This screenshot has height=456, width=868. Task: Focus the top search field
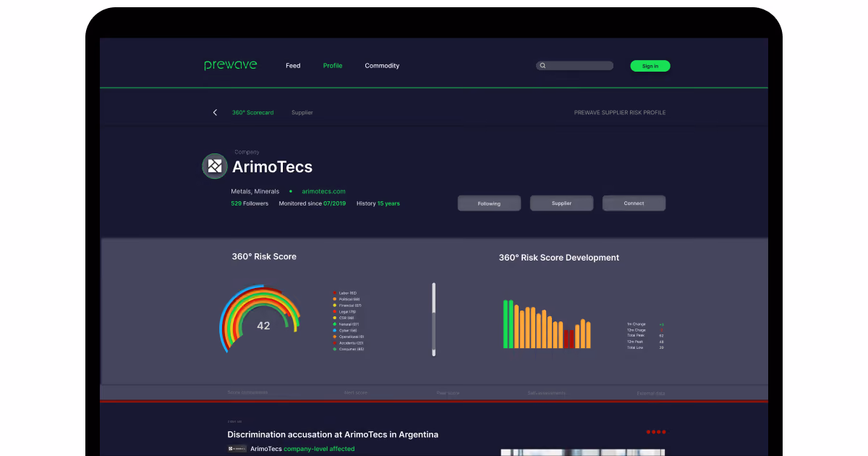(574, 66)
